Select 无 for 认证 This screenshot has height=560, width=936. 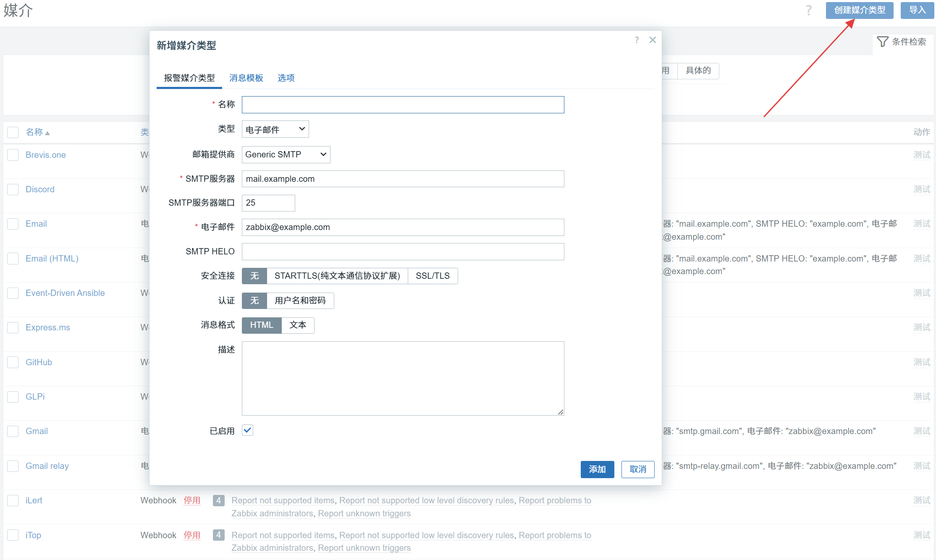tap(254, 301)
